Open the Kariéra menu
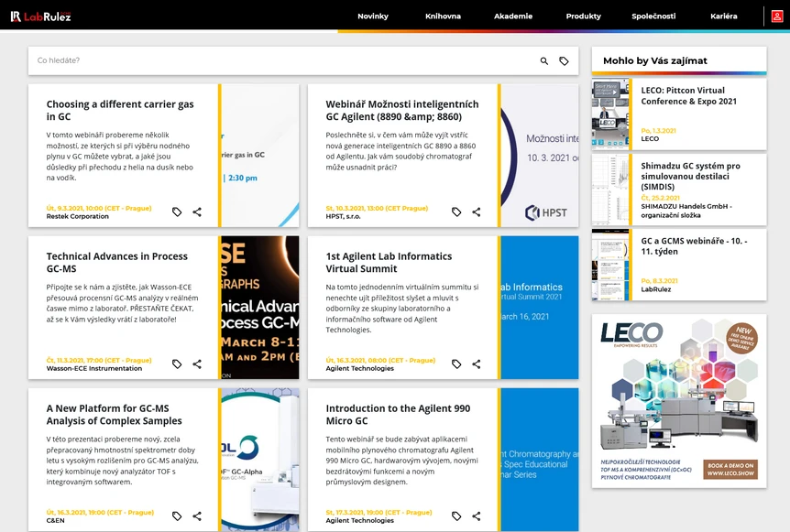This screenshot has height=532, width=790. tap(723, 16)
